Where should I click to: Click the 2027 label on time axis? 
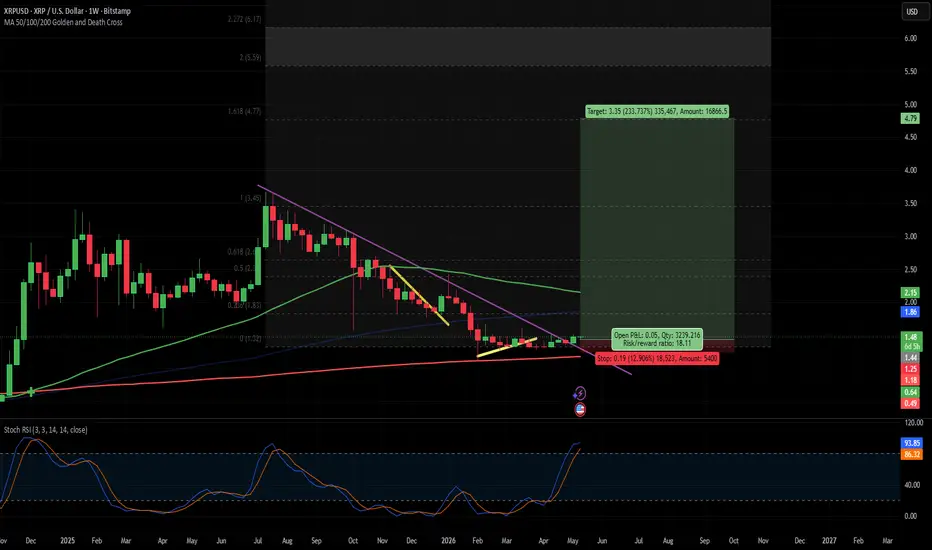(x=829, y=541)
